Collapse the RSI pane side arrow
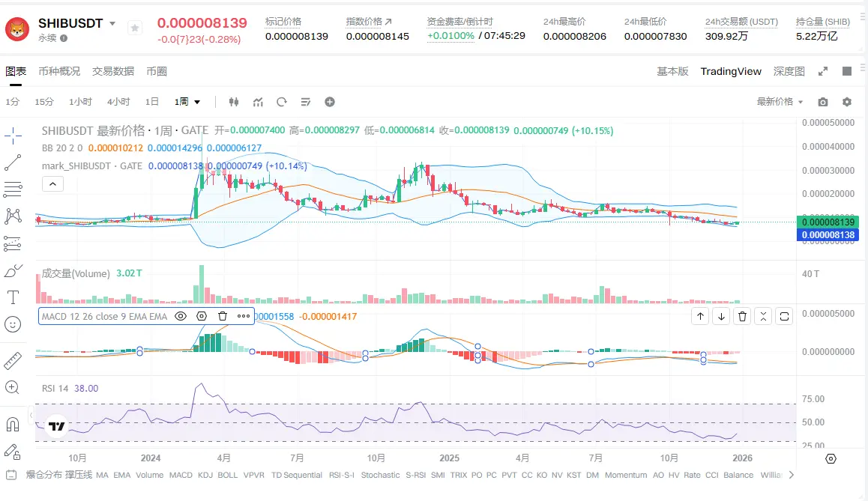 point(31,415)
